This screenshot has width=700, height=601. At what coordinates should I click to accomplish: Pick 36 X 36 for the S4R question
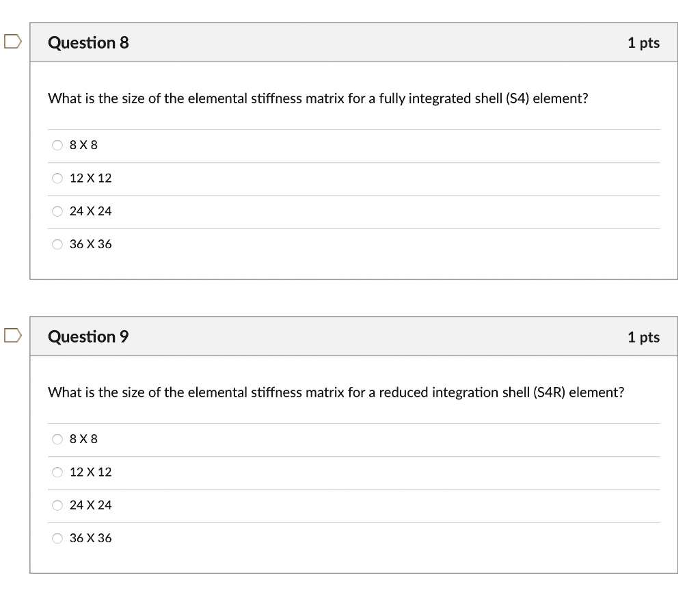click(57, 538)
